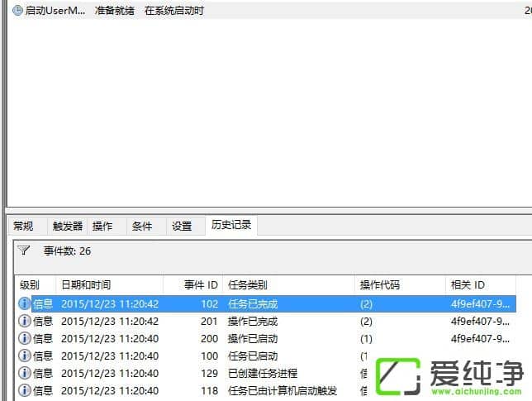Click the info icon of event 100
This screenshot has width=532, height=401.
(24, 356)
